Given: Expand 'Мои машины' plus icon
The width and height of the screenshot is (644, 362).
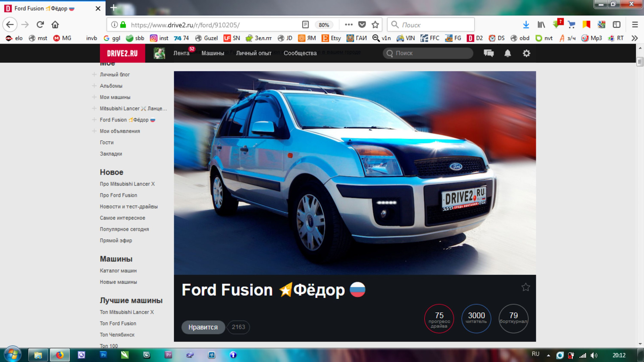Looking at the screenshot, I should pyautogui.click(x=94, y=97).
